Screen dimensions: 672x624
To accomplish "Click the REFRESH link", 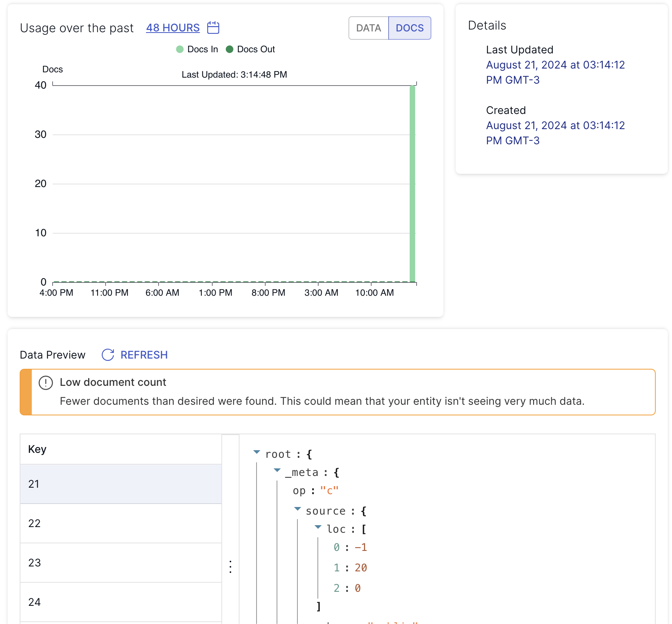I will (144, 355).
